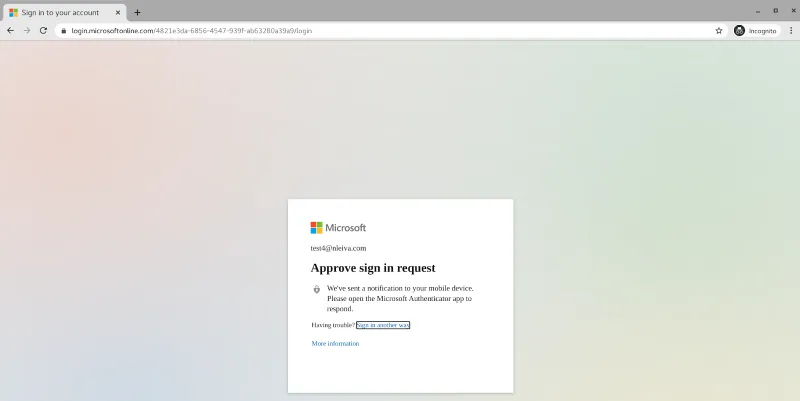Open a new tab with the plus button
Viewport: 800px width, 401px height.
tap(137, 12)
